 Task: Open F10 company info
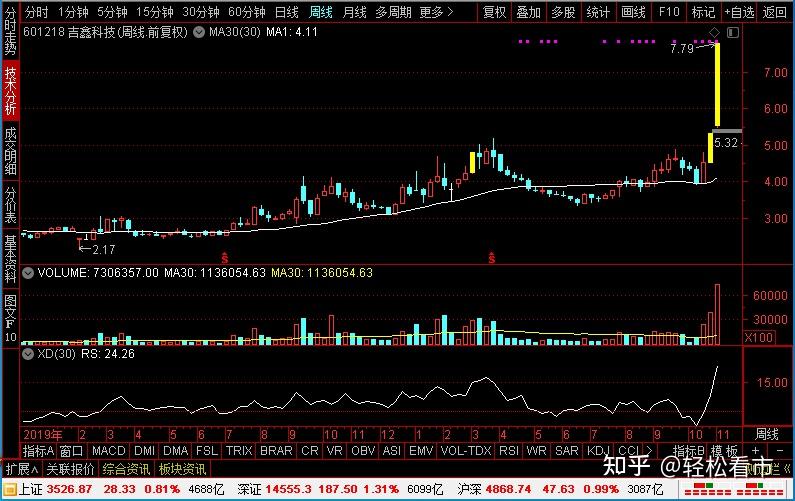[x=669, y=12]
